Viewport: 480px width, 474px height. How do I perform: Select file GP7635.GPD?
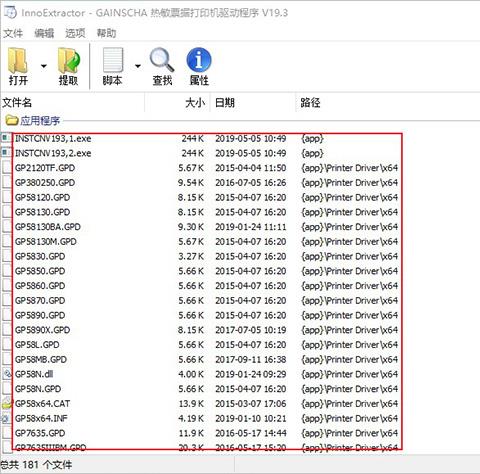pos(40,433)
